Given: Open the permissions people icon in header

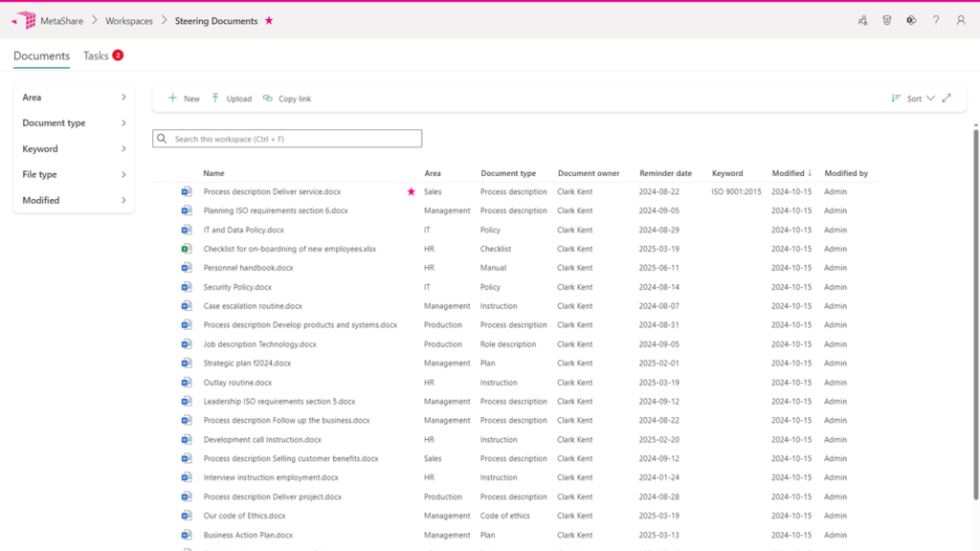Looking at the screenshot, I should (862, 20).
